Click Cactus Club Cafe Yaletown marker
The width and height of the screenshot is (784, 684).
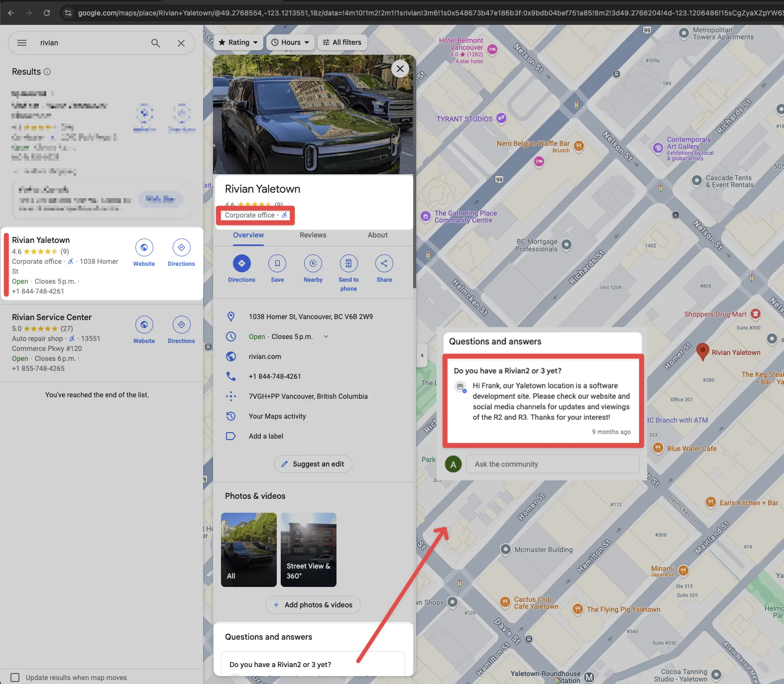tap(505, 602)
